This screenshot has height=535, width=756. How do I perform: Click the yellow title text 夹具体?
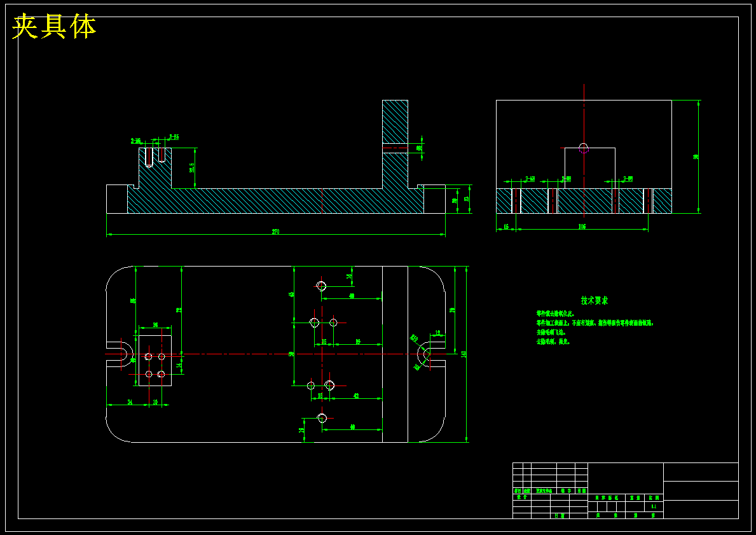point(54,27)
